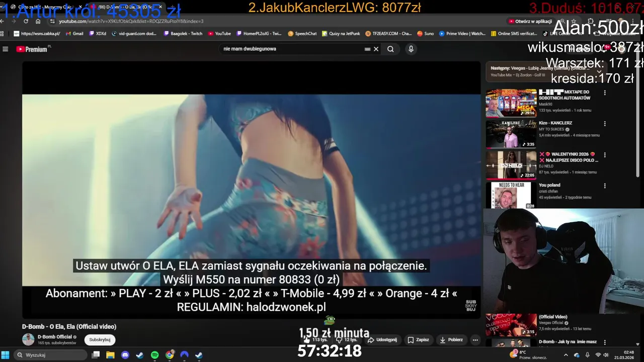
Task: Expand the next-up playlist panel chevron
Action: [599, 71]
